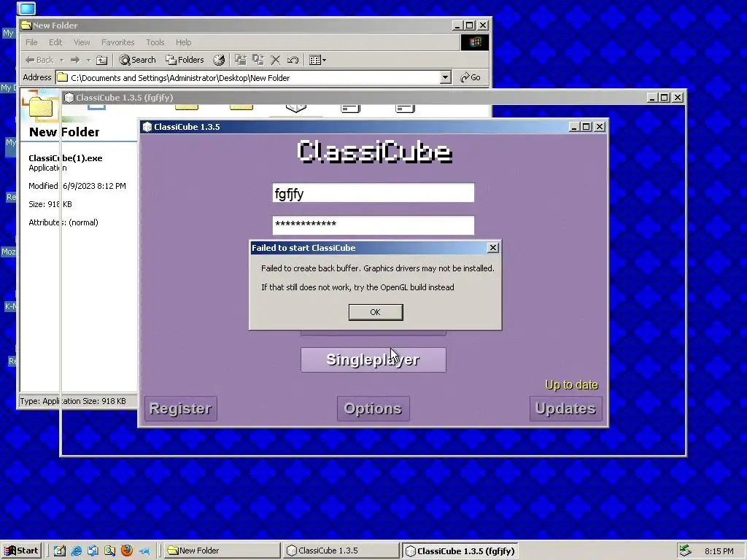Image resolution: width=747 pixels, height=560 pixels.
Task: Click the Back button in Explorer toolbar
Action: click(39, 60)
